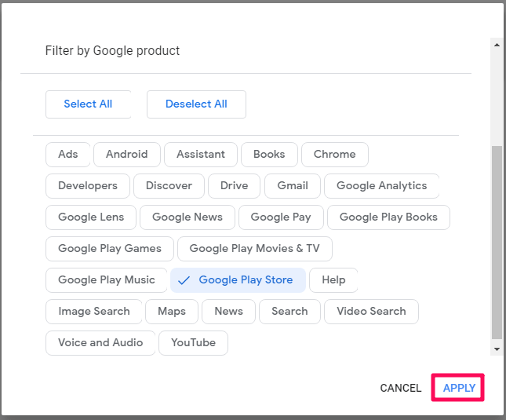Select the Chrome filter chip

tap(335, 155)
